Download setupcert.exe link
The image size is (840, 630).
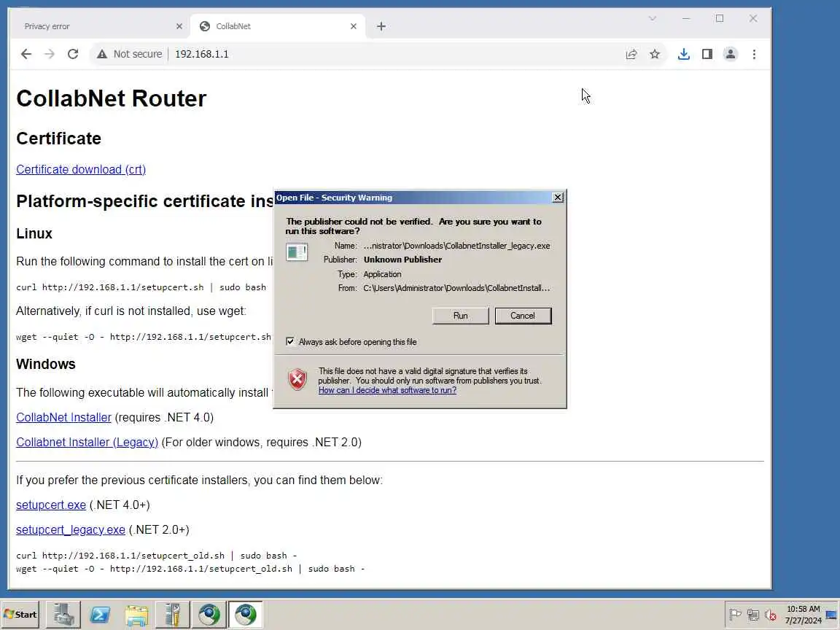pos(51,505)
